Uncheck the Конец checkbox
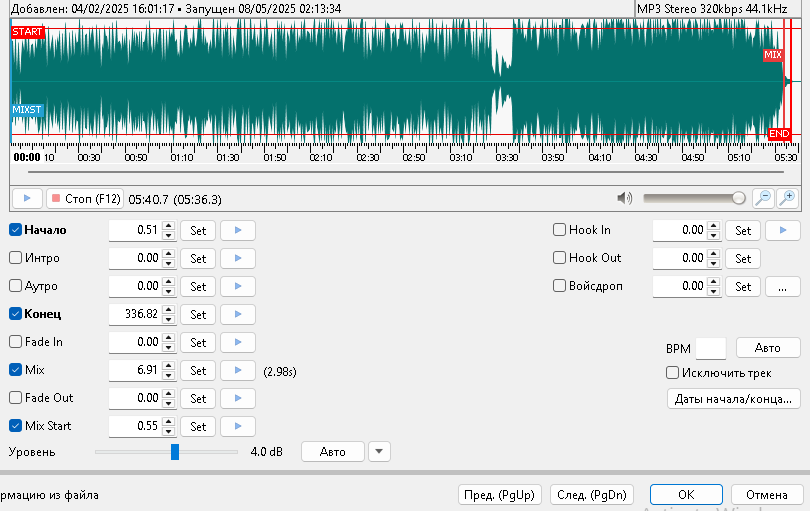Image resolution: width=810 pixels, height=511 pixels. 15,314
